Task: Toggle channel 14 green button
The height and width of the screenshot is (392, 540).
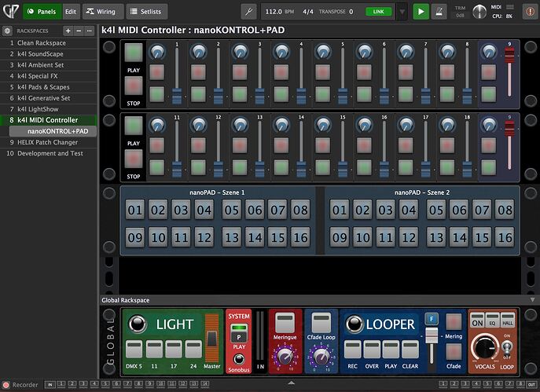Action: 281,167
